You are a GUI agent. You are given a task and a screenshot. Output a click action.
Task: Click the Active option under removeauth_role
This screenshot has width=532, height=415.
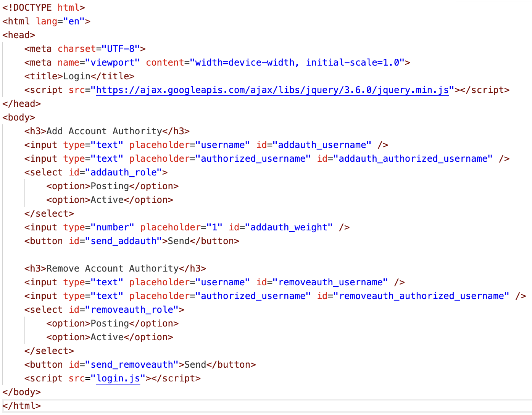[x=107, y=337]
